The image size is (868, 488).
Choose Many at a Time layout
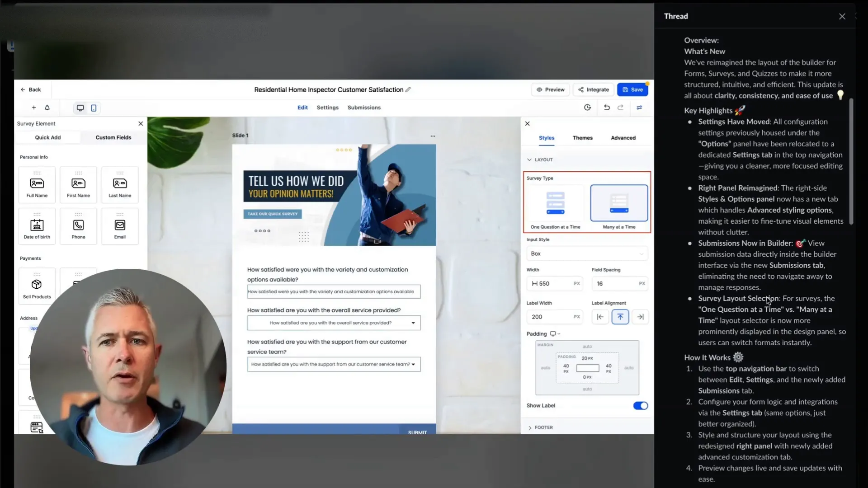pos(619,207)
